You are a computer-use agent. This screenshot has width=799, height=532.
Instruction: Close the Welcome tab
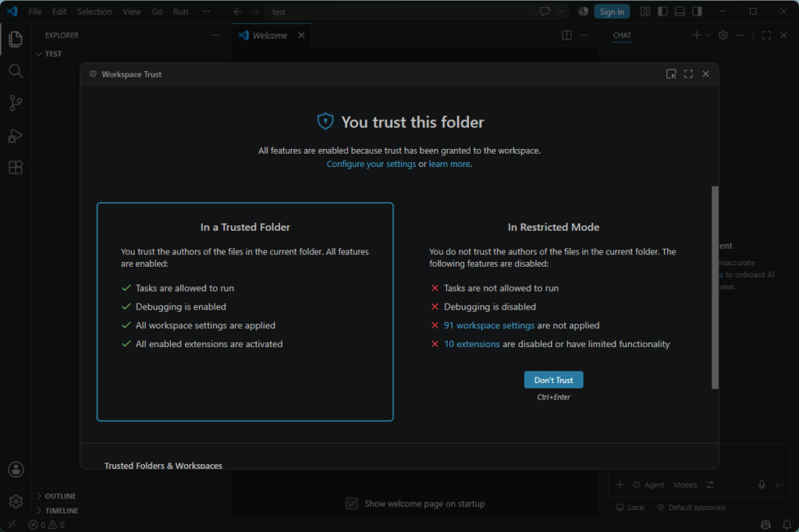301,35
